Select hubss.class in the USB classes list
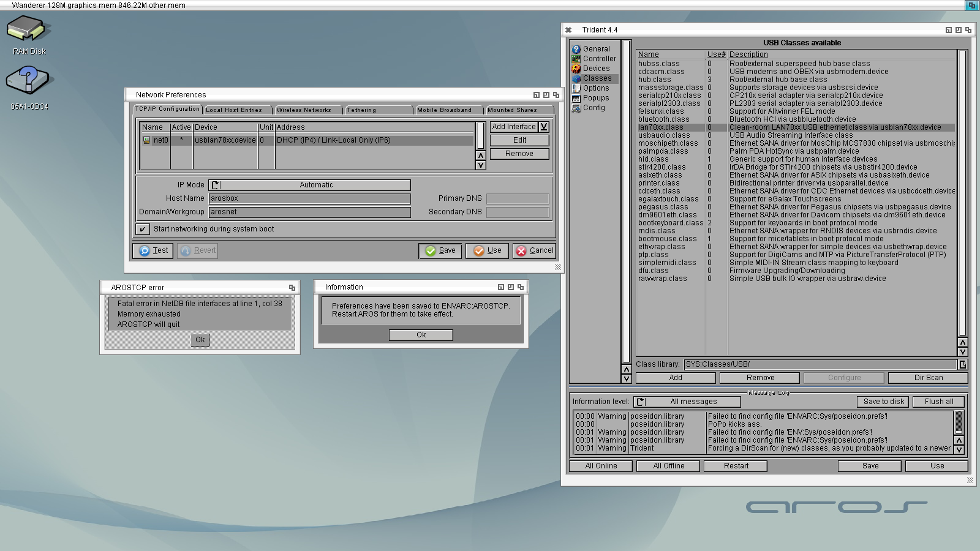 (796, 64)
